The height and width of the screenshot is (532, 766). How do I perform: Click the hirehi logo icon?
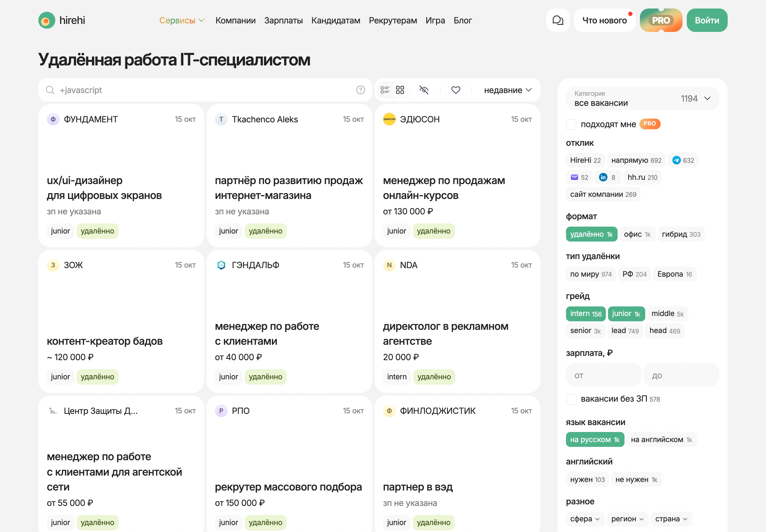click(47, 20)
